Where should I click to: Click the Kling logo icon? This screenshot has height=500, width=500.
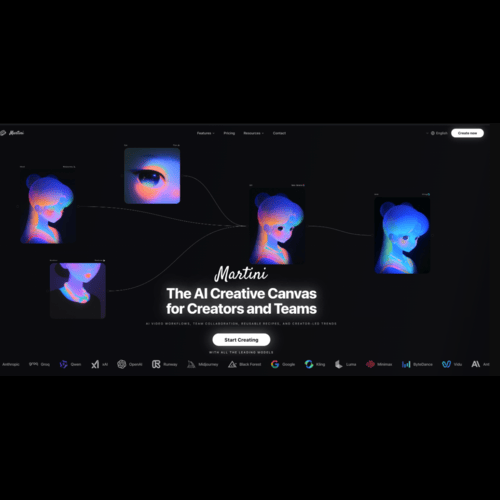coord(309,364)
